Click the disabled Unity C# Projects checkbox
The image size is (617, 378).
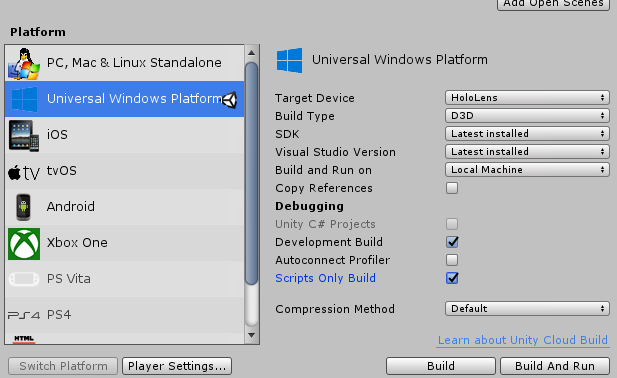pos(452,224)
